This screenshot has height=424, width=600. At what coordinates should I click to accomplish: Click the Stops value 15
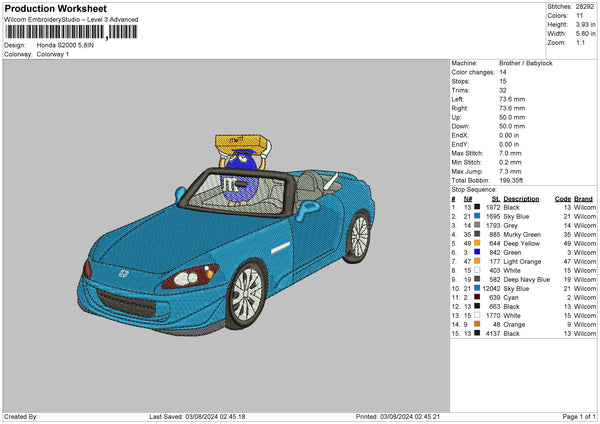[x=503, y=81]
